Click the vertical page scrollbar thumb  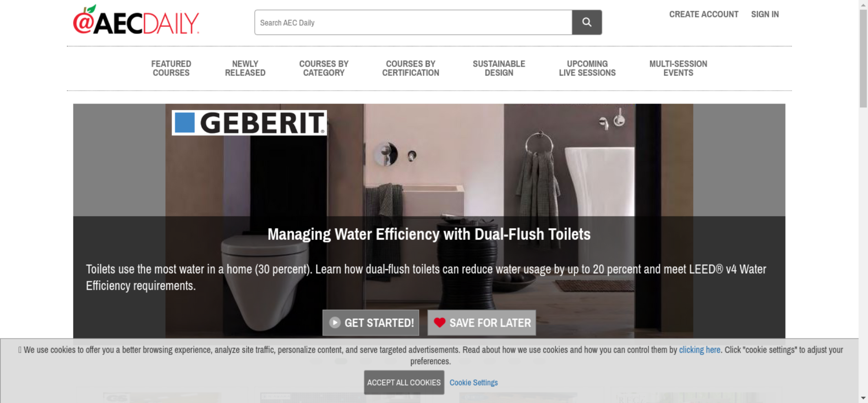pyautogui.click(x=863, y=58)
